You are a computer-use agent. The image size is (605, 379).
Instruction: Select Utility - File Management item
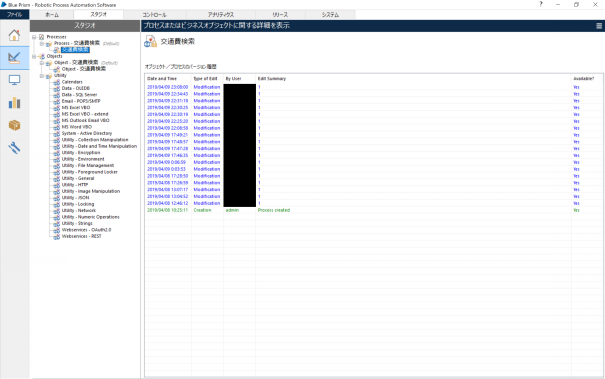88,166
